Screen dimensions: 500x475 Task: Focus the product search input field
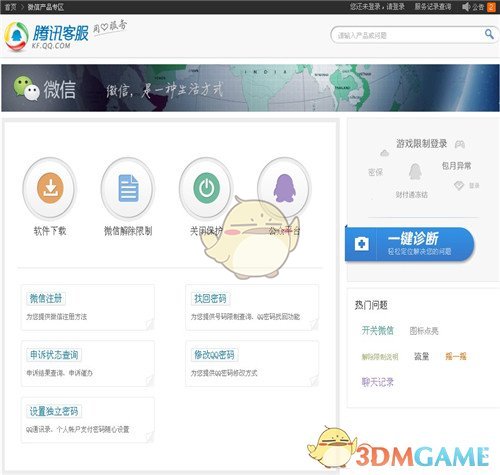pyautogui.click(x=409, y=35)
